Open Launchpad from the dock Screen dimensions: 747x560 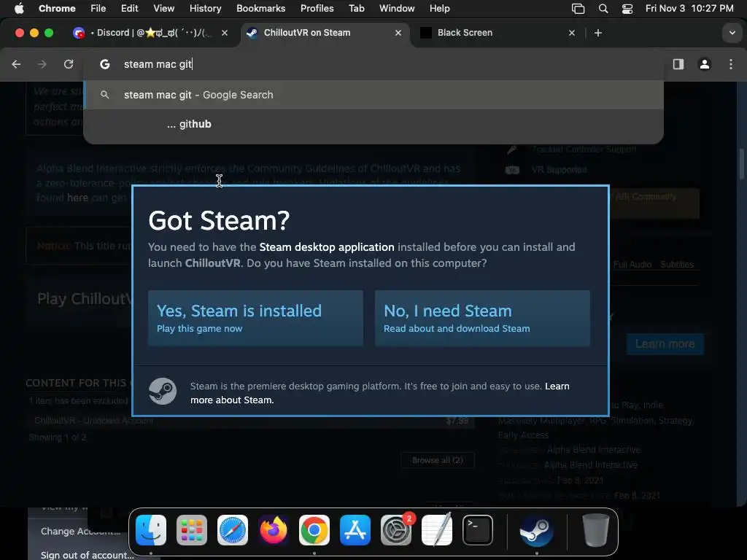(x=192, y=530)
